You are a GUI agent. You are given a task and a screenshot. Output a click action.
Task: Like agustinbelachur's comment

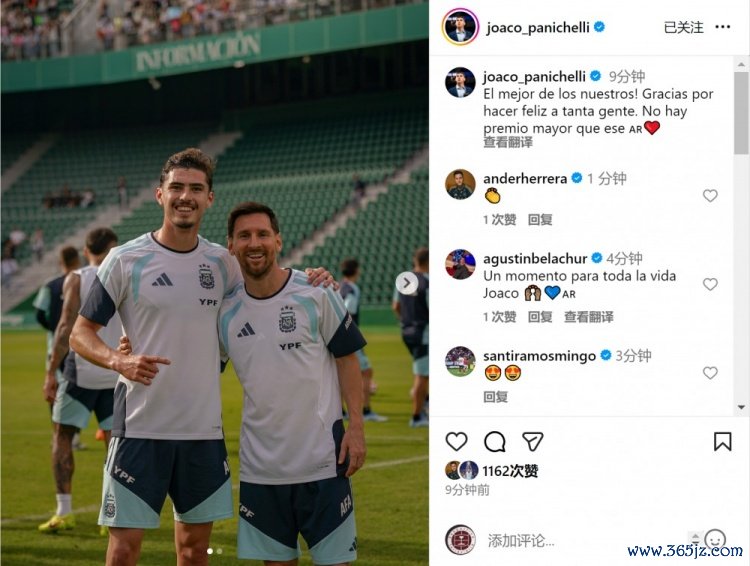[x=710, y=284]
